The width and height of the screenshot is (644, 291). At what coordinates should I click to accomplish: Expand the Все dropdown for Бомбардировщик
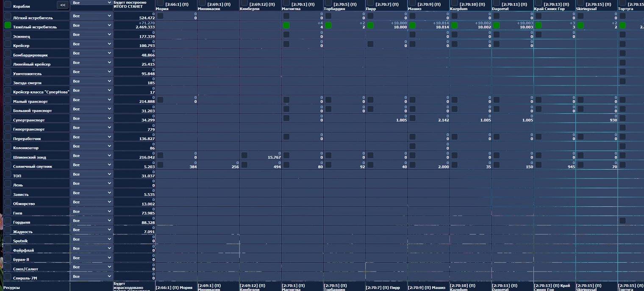[x=92, y=53]
